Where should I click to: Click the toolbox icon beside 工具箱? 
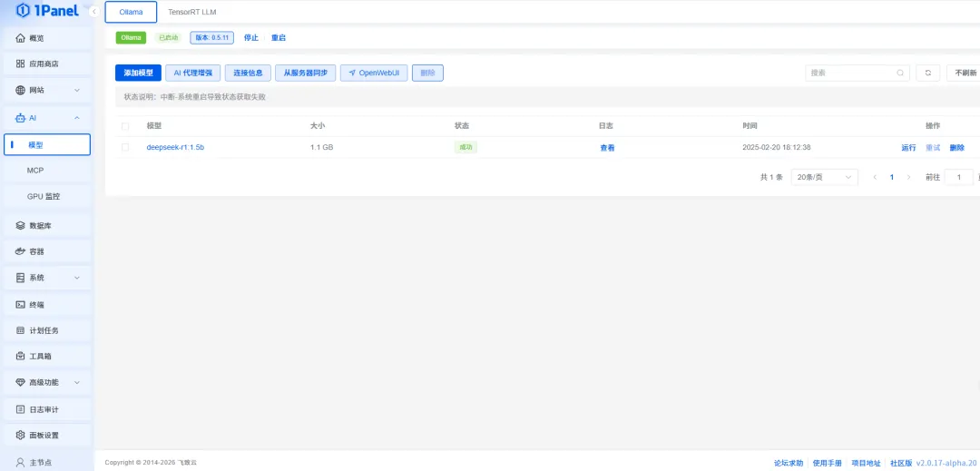(20, 356)
